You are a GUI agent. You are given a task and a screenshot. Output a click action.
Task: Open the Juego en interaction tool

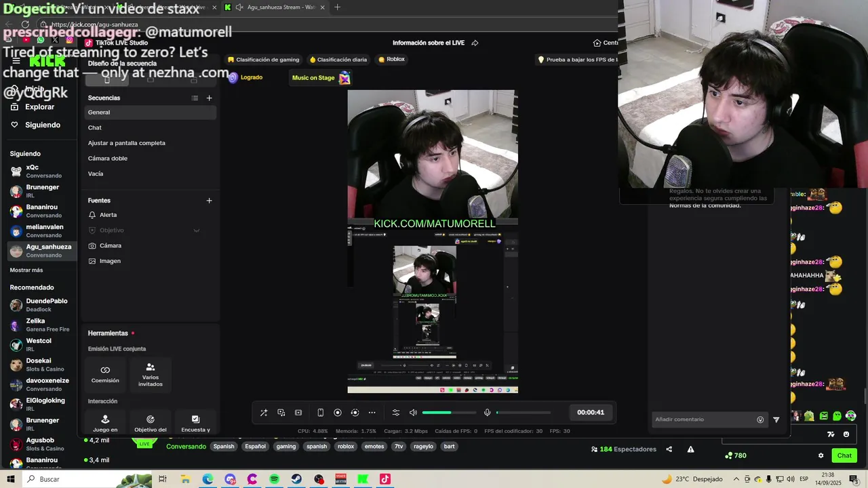[x=105, y=423]
